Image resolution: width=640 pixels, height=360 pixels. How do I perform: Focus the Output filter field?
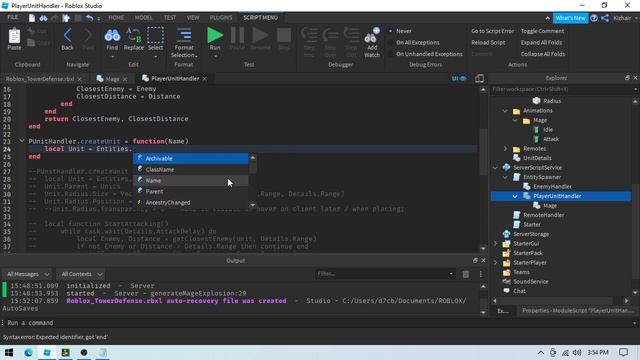(x=385, y=274)
